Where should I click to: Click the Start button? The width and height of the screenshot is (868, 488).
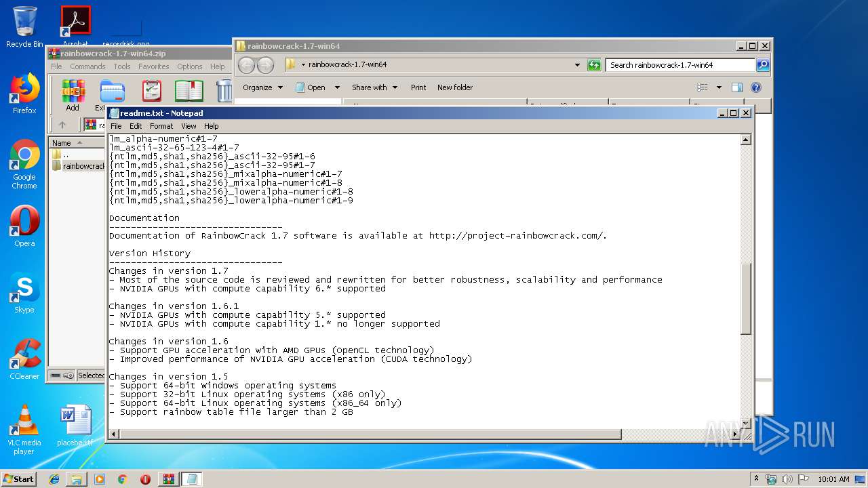(19, 479)
